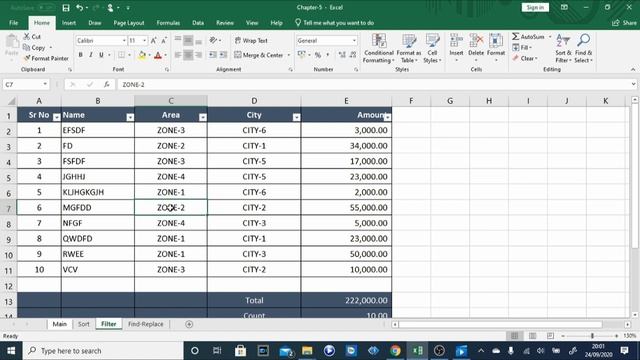Open the City column filter dropdown
Image resolution: width=640 pixels, height=360 pixels.
point(296,118)
